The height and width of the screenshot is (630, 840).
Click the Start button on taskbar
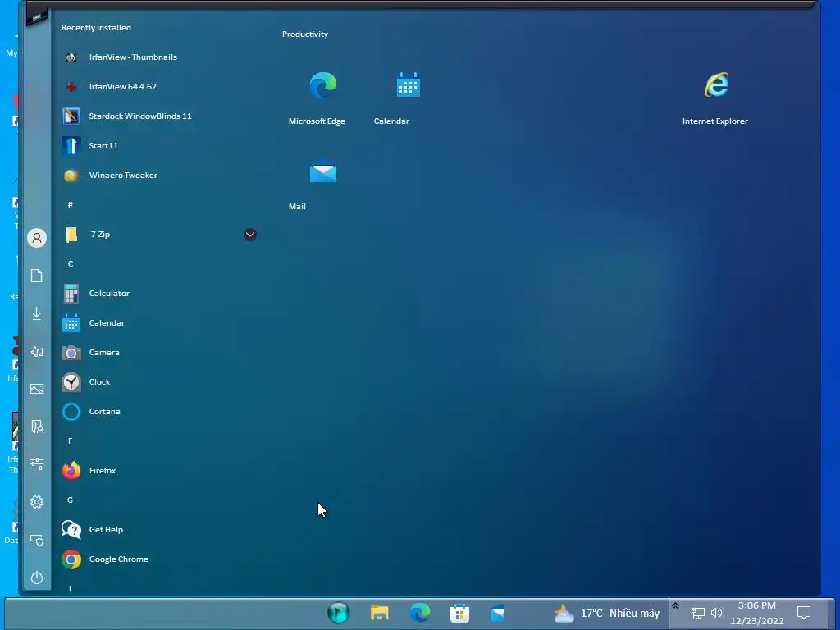(x=339, y=612)
